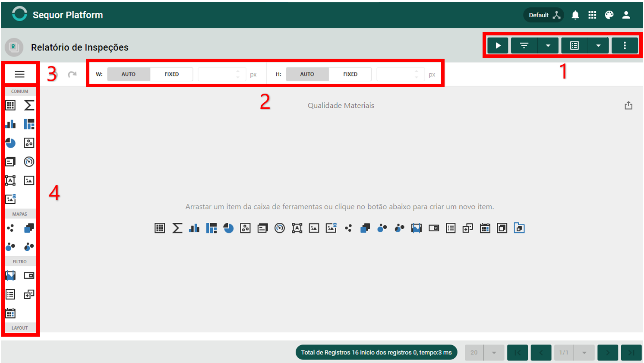Decrease the height px spinner value
The image size is (644, 363).
click(417, 77)
